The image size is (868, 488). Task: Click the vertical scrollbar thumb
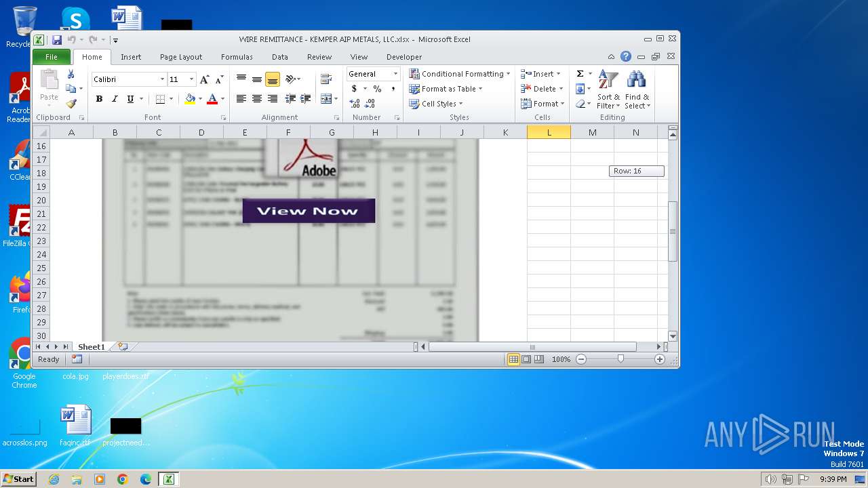tap(673, 231)
